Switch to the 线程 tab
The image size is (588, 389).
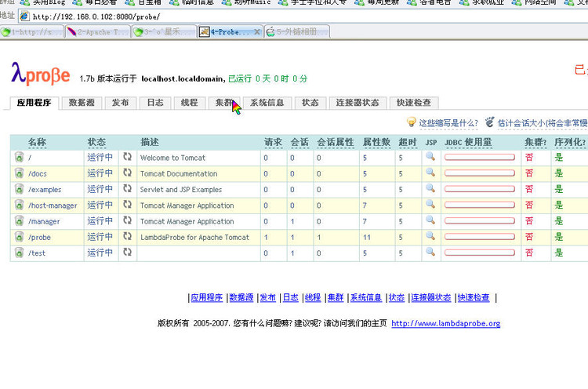190,103
